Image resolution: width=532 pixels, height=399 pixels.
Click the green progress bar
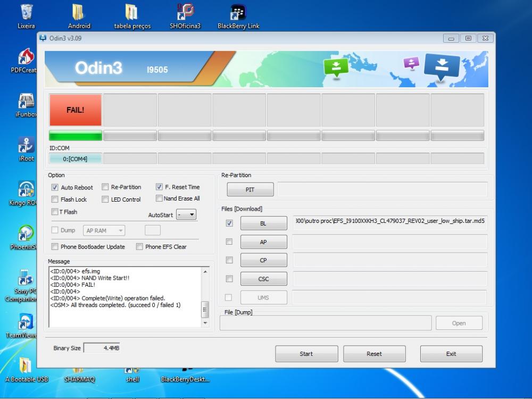pyautogui.click(x=76, y=136)
